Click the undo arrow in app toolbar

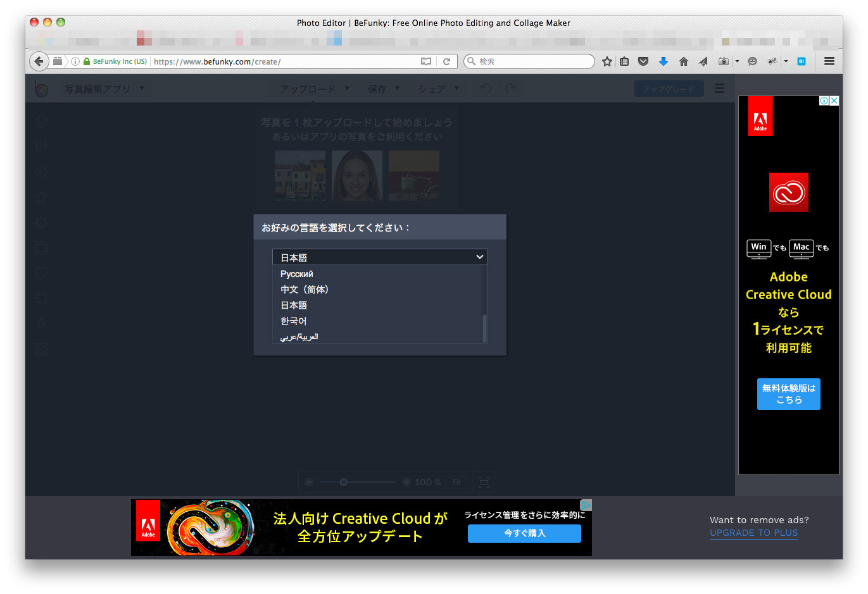pos(486,89)
